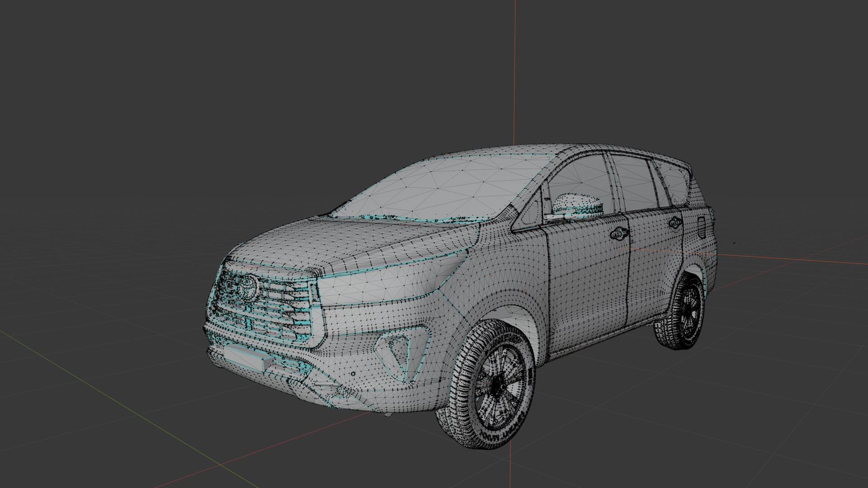The height and width of the screenshot is (488, 868).
Task: Click the fuel cap on the rear fender
Action: pyautogui.click(x=702, y=228)
